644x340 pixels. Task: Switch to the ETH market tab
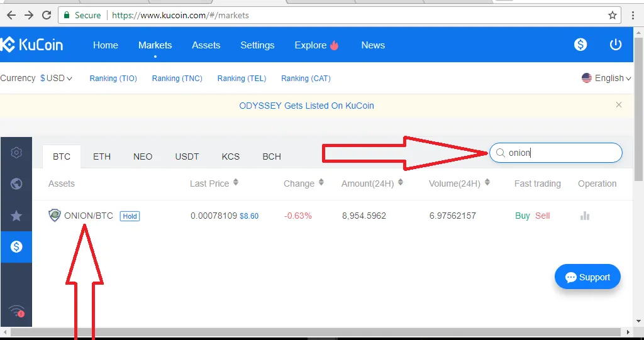pos(102,156)
